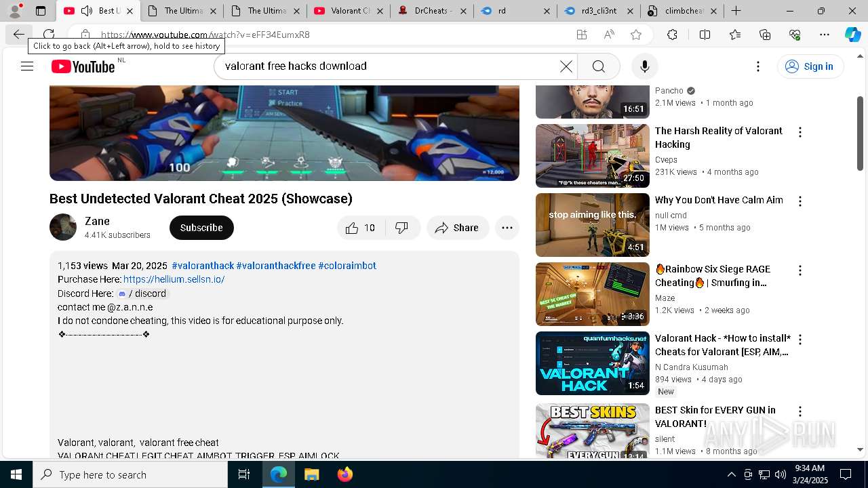Open File Explorer from the taskbar
The height and width of the screenshot is (488, 868).
(x=311, y=474)
